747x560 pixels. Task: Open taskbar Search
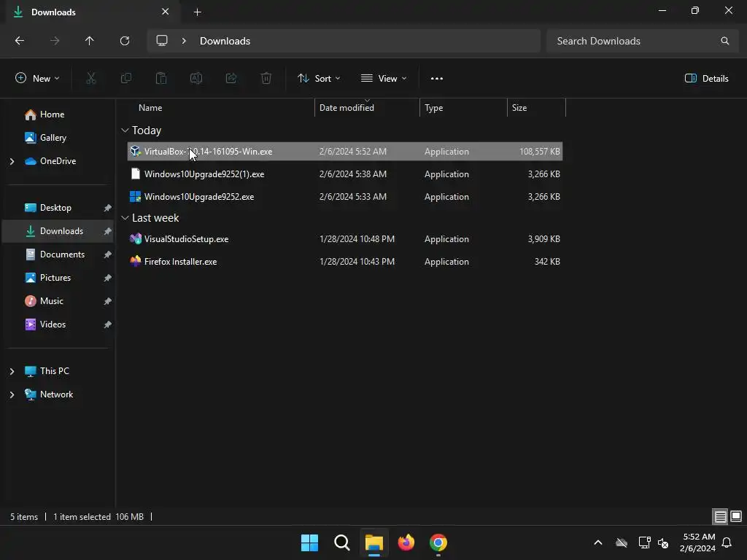(x=342, y=542)
